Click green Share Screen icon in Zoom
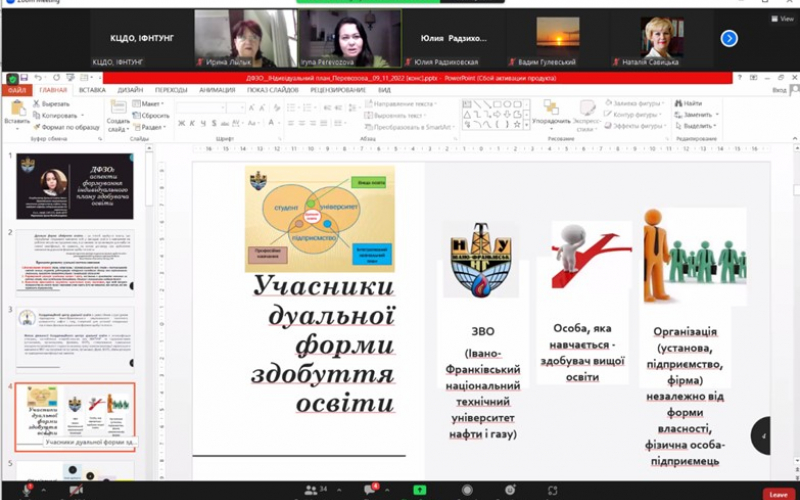 click(419, 490)
